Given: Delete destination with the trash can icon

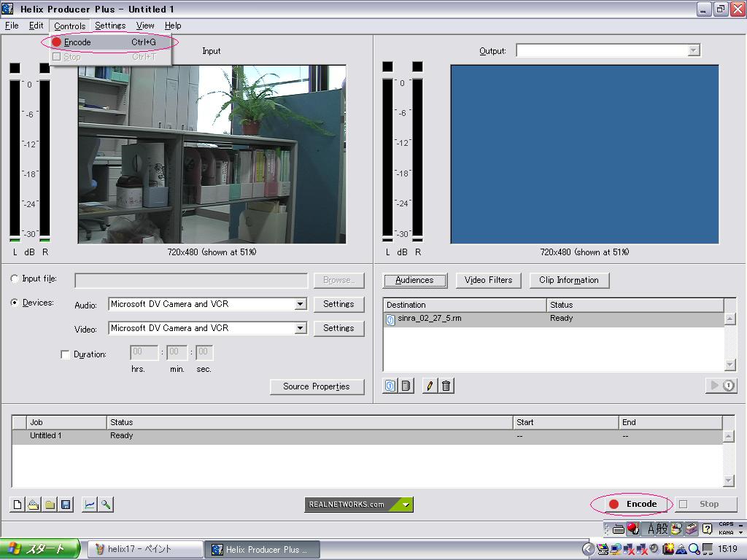Looking at the screenshot, I should (446, 386).
